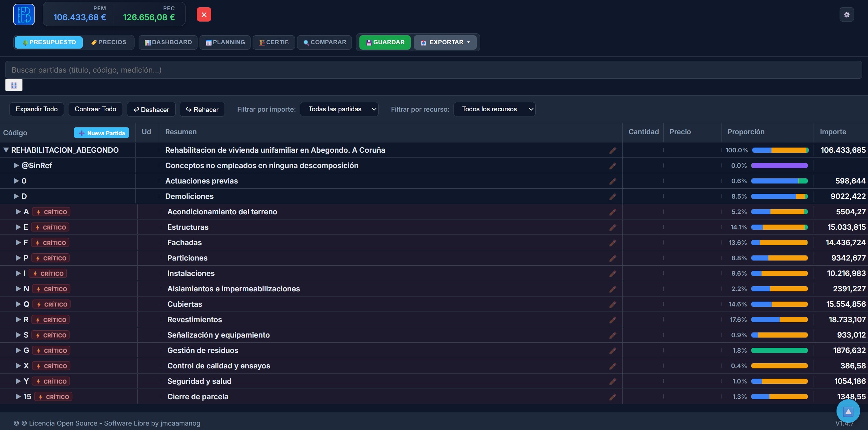This screenshot has height=430, width=868.
Task: Click pencil icon for Cubiertas row
Action: 613,304
